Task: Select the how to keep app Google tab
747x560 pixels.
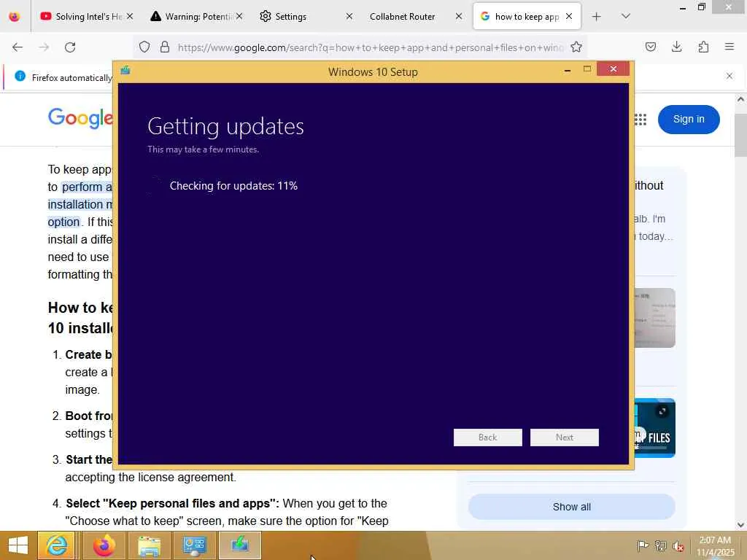Action: point(527,16)
